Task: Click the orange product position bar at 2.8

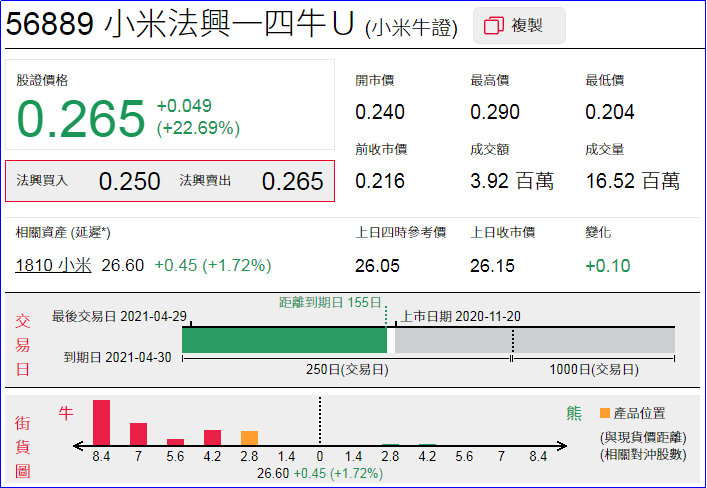Action: coord(249,438)
